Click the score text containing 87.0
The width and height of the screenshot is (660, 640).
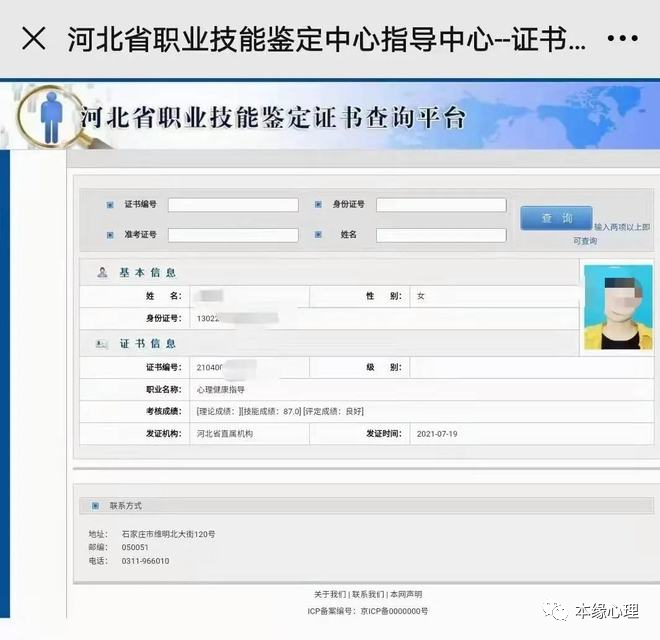click(x=280, y=411)
